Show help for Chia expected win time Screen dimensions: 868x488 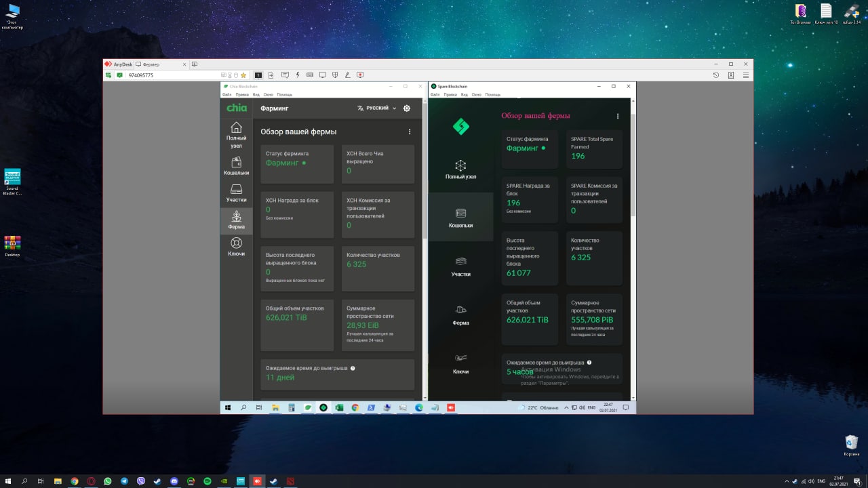coord(353,368)
